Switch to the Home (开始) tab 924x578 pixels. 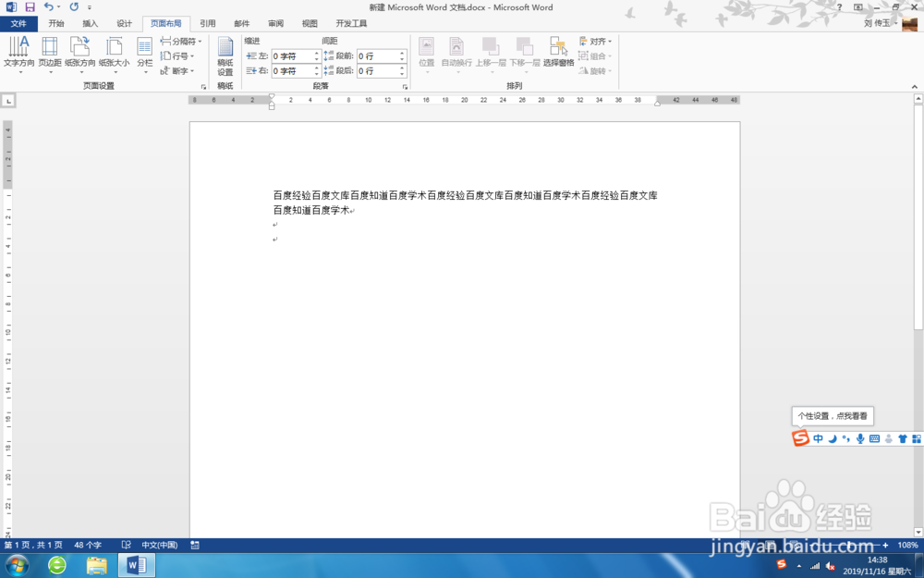(x=56, y=24)
